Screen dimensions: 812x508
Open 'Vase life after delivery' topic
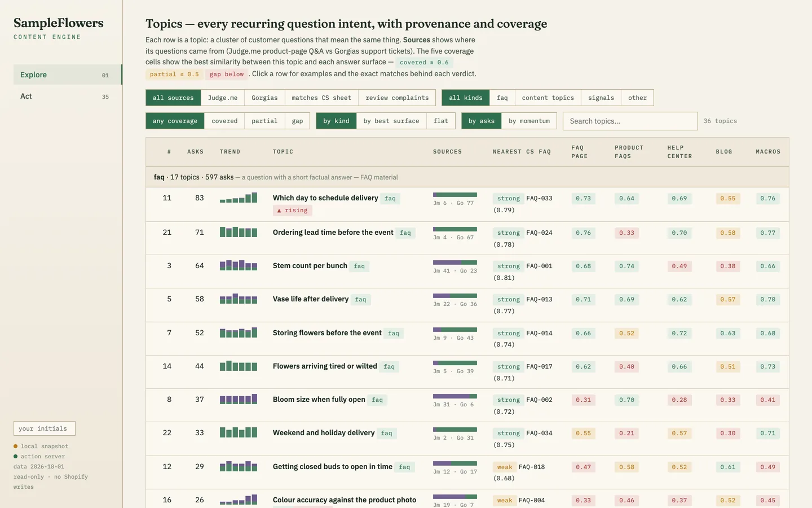(x=311, y=299)
